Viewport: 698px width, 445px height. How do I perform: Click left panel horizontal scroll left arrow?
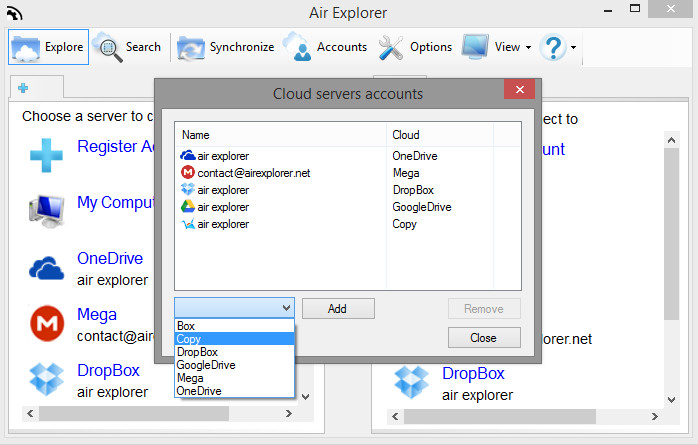pyautogui.click(x=30, y=413)
